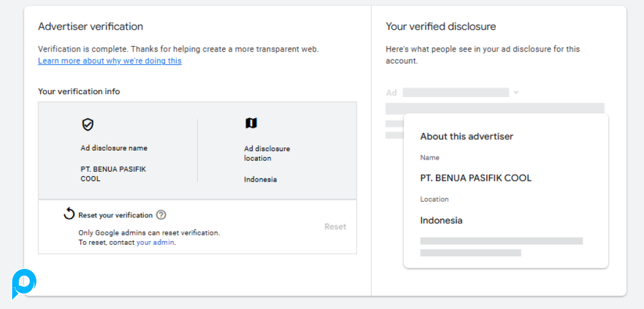Follow the "your admin" link
The width and height of the screenshot is (644, 309).
[x=155, y=242]
